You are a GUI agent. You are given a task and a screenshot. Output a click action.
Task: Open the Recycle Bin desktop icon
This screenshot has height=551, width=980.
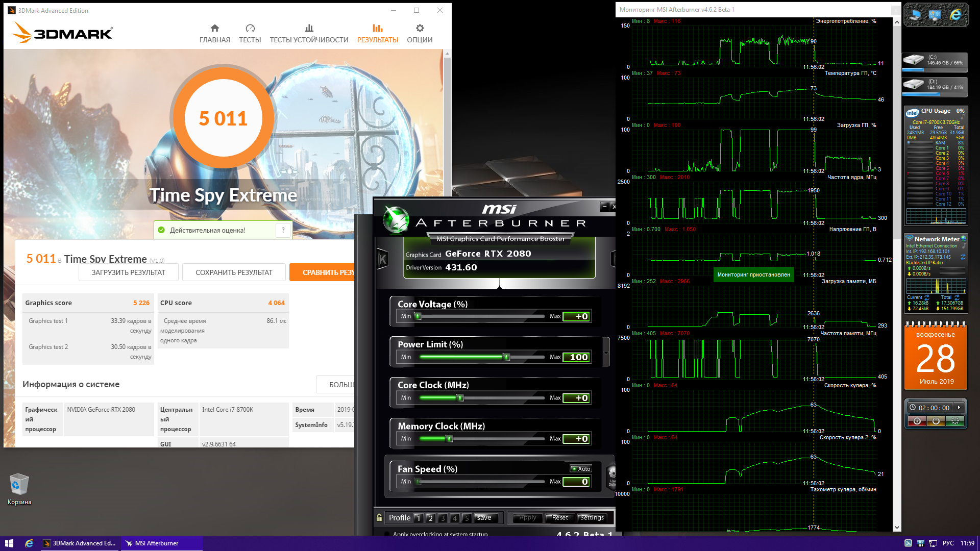click(x=19, y=485)
